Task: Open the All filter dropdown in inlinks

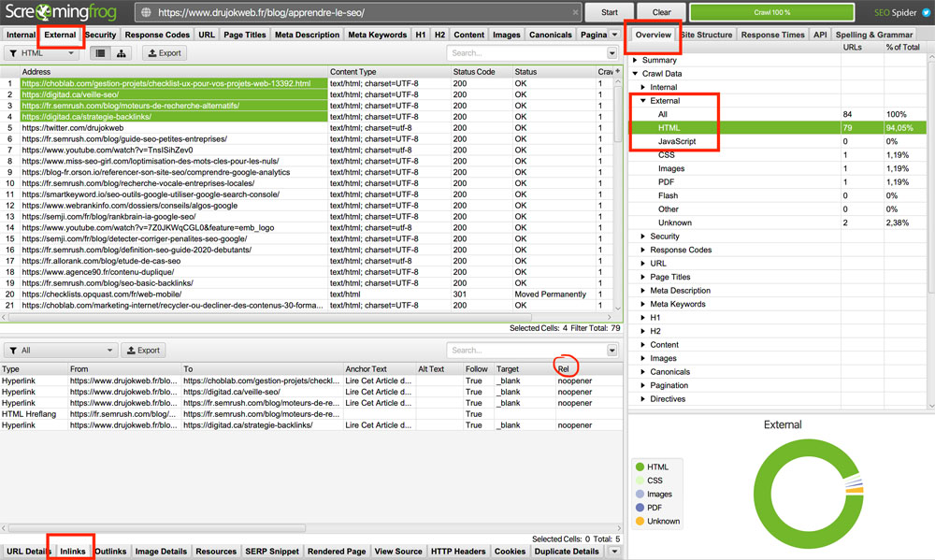Action: [61, 350]
